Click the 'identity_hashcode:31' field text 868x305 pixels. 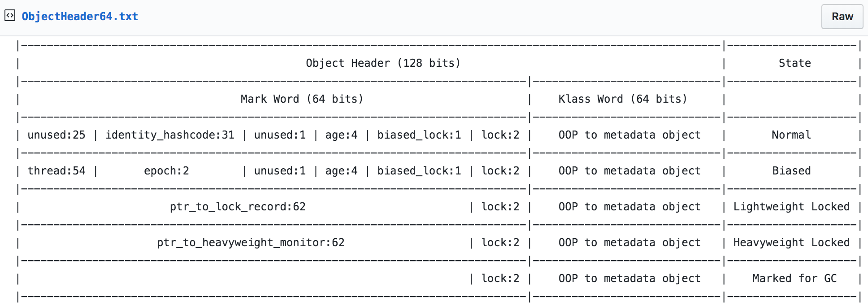(x=170, y=135)
